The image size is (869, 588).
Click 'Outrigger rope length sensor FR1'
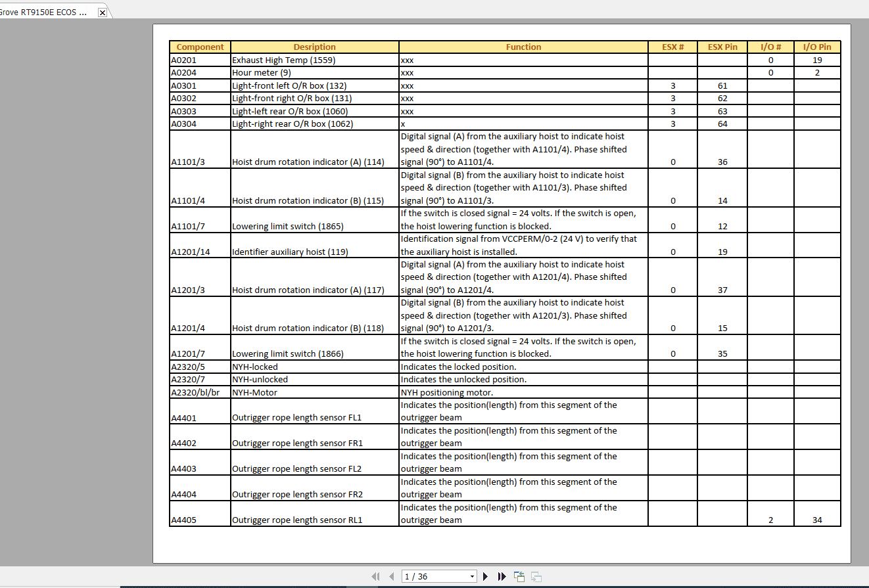298,443
